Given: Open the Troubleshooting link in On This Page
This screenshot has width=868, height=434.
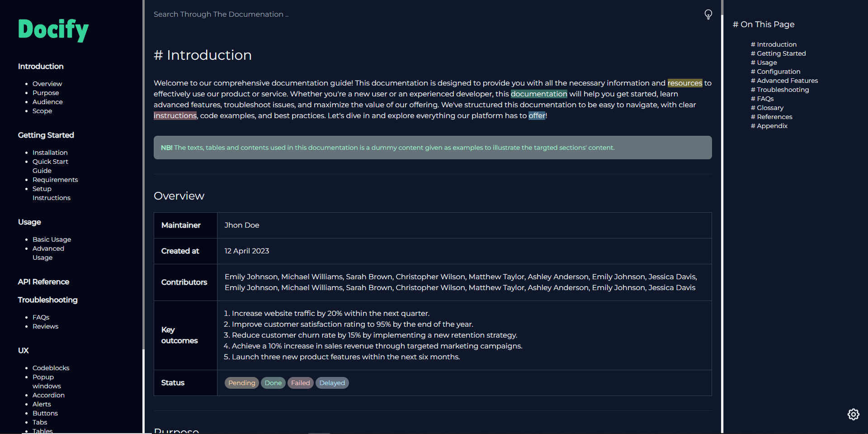Looking at the screenshot, I should pos(779,89).
